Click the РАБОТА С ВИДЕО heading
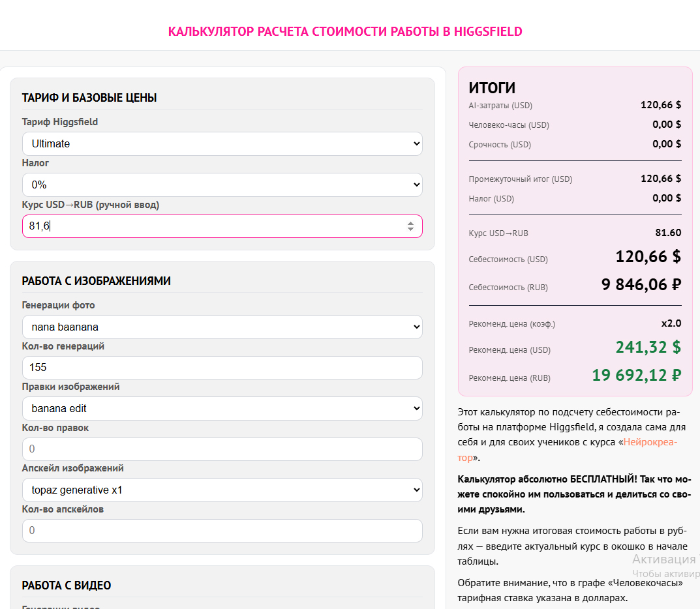This screenshot has height=609, width=700. tap(67, 586)
